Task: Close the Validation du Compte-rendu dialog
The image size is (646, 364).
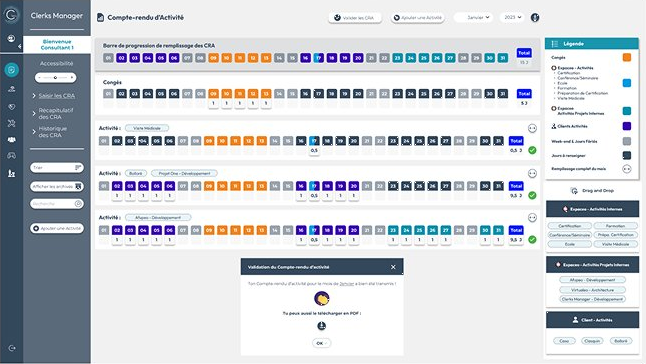Action: (x=393, y=267)
